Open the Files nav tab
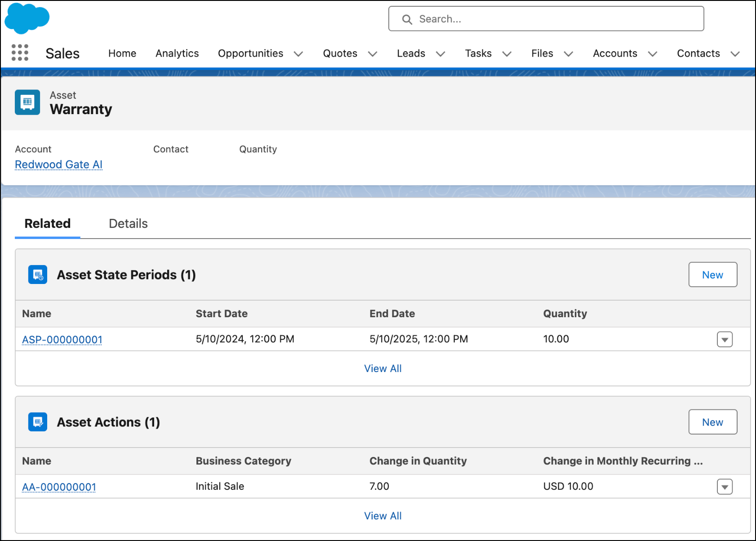Image resolution: width=756 pixels, height=541 pixels. (x=542, y=53)
